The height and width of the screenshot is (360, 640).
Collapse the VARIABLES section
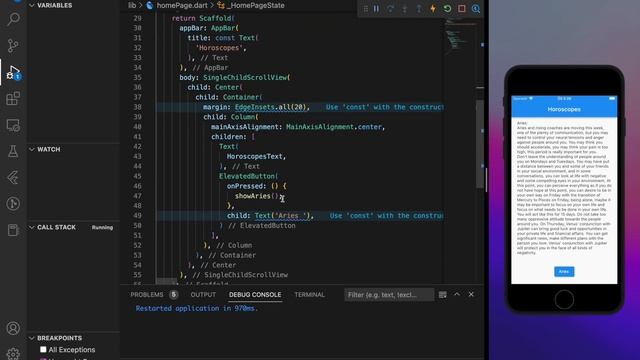pos(32,5)
